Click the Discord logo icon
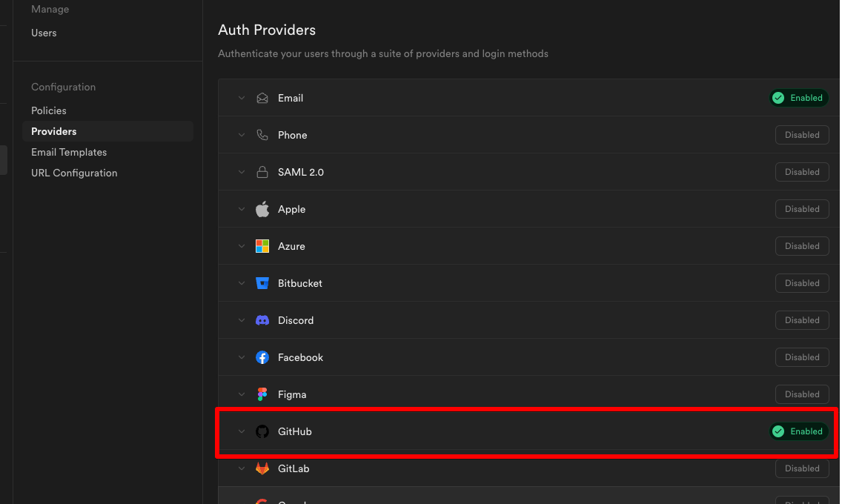Image resolution: width=842 pixels, height=504 pixels. [262, 320]
